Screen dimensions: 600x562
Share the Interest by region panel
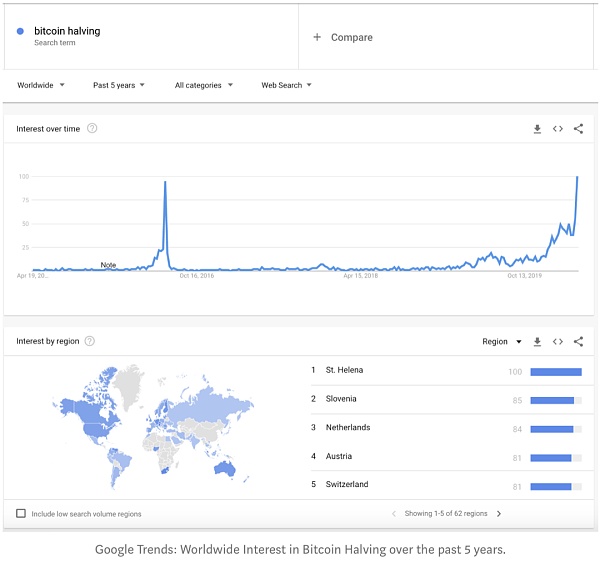coord(578,341)
